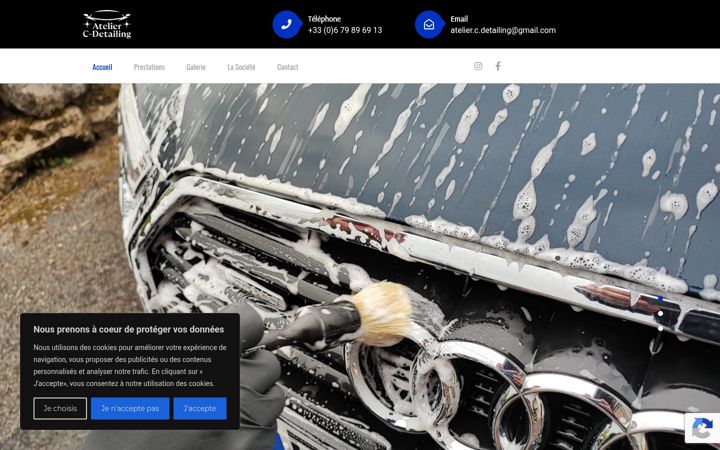Viewport: 720px width, 450px height.
Task: Choose cookie preferences with Je choisis
Action: click(x=60, y=408)
